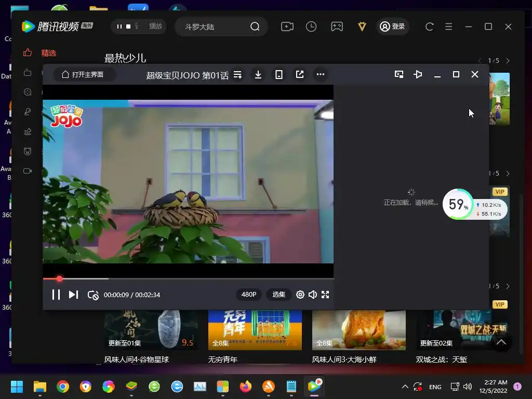Screen dimensions: 532x399
Task: Open the TV series sidebar icon
Action: coord(28,73)
